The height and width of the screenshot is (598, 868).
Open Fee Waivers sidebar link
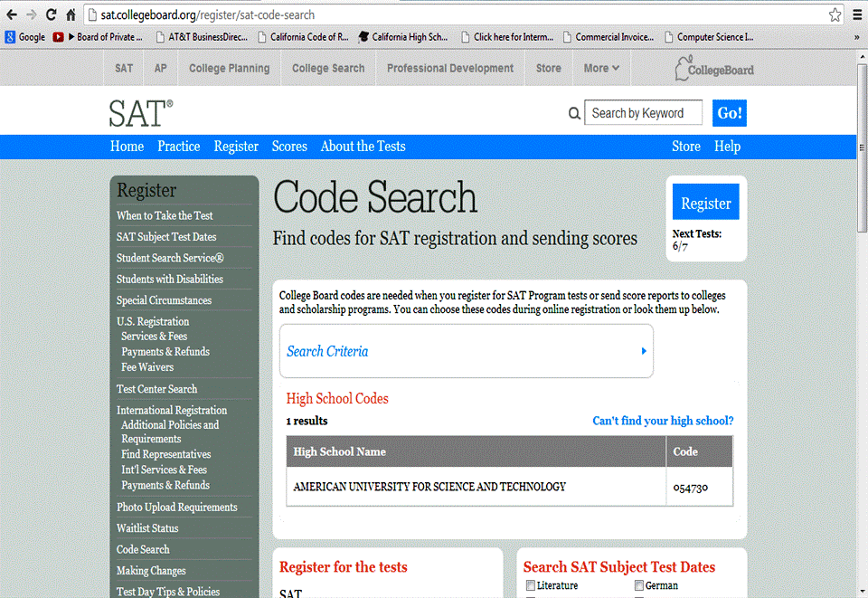click(x=147, y=367)
